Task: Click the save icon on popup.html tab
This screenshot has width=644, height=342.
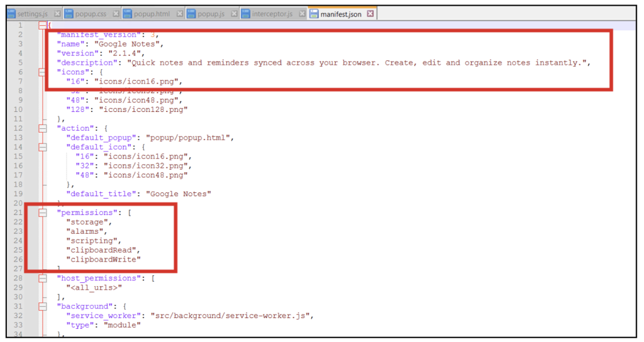Action: click(x=127, y=14)
